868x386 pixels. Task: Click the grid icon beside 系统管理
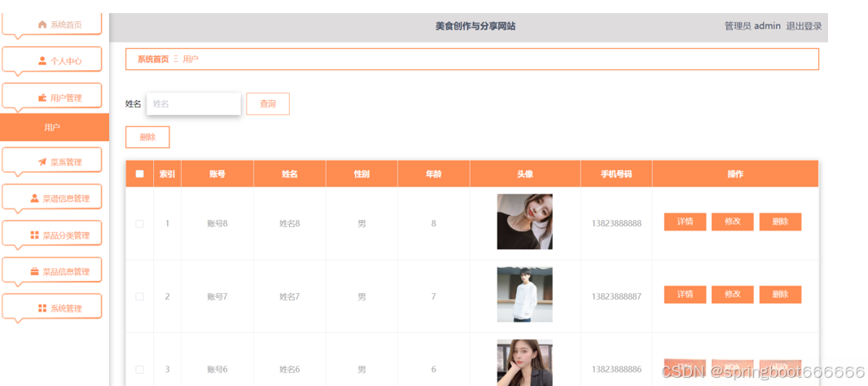pyautogui.click(x=42, y=309)
